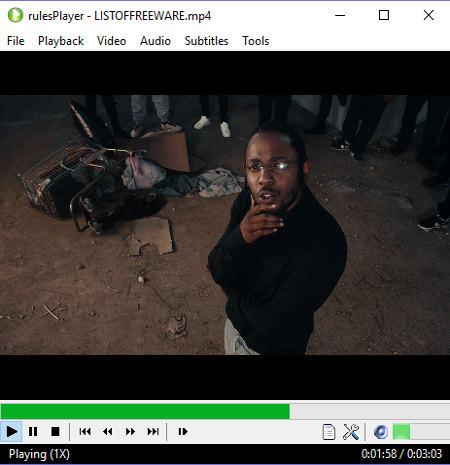Screen dimensions: 450x465
Task: Open settings via wrench and screwdriver icon
Action: tap(351, 432)
